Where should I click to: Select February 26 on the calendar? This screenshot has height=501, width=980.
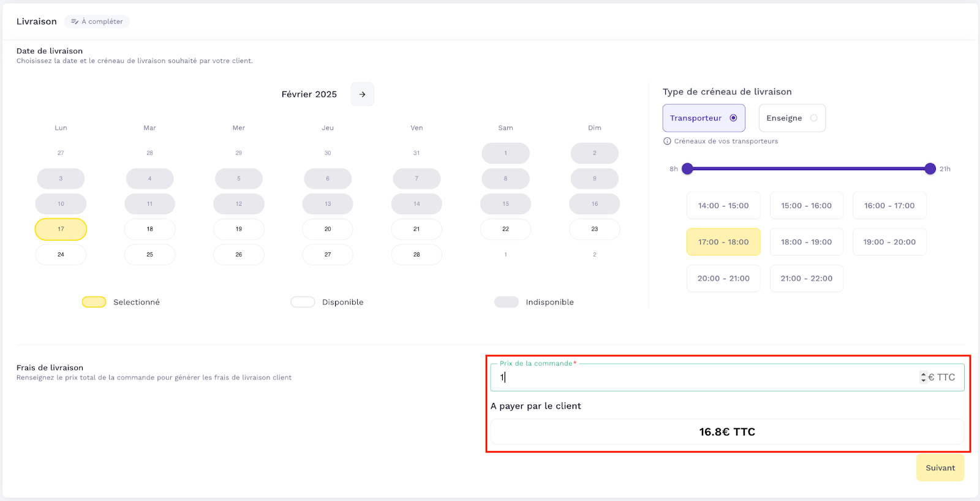click(x=238, y=255)
